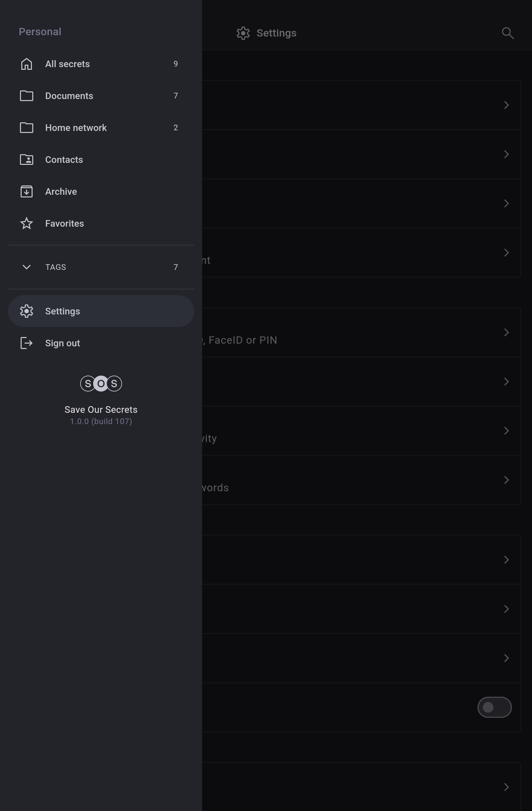Click the Sign out label

point(63,343)
